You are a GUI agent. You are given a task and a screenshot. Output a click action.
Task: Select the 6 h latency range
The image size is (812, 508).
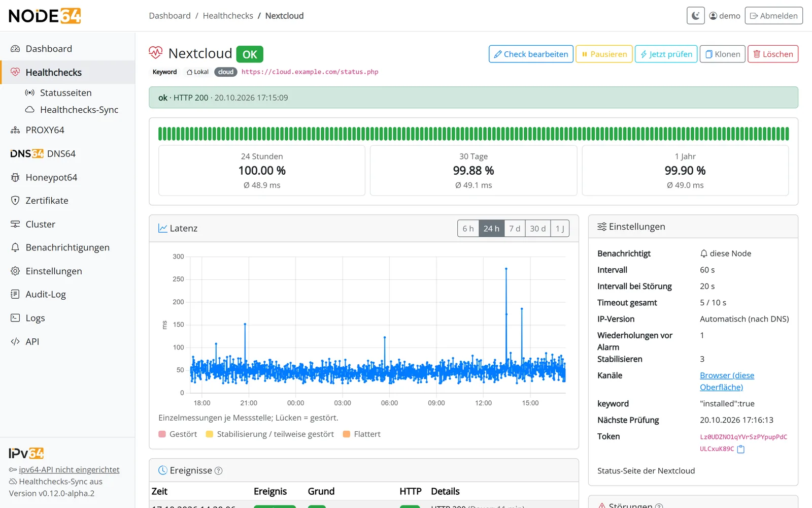pyautogui.click(x=468, y=229)
